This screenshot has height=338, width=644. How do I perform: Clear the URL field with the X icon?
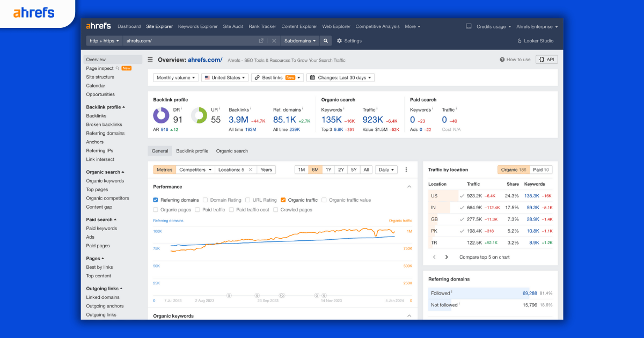pyautogui.click(x=274, y=41)
